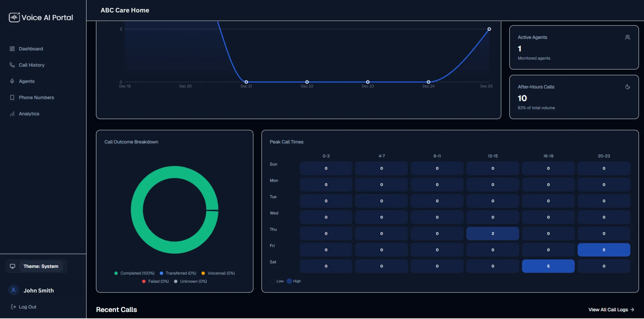Click the Sat 16-19 heatmap cell showing 5
This screenshot has height=319, width=644.
click(548, 266)
